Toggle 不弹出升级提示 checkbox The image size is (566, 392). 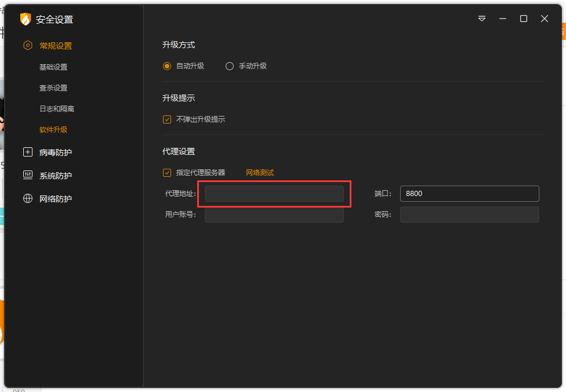click(x=167, y=119)
